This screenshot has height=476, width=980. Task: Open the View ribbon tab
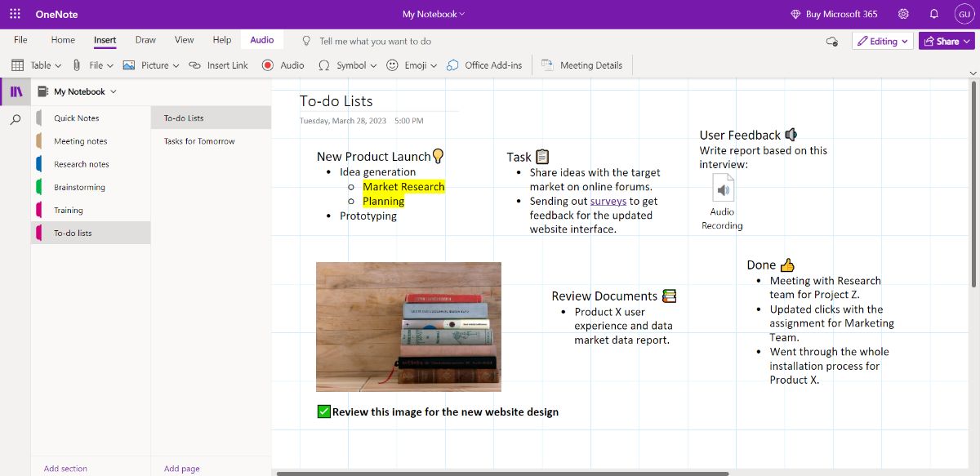point(184,39)
